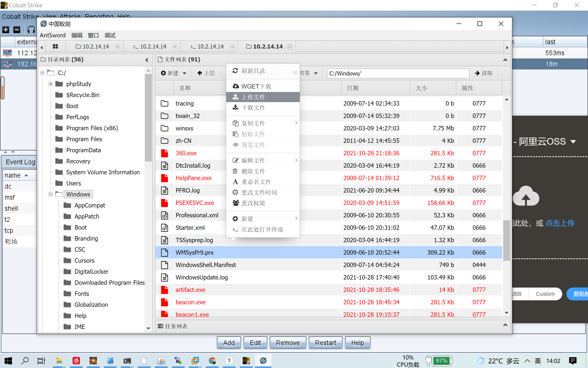Click the Cobalt Strike plus connect icon

pyautogui.click(x=6, y=29)
